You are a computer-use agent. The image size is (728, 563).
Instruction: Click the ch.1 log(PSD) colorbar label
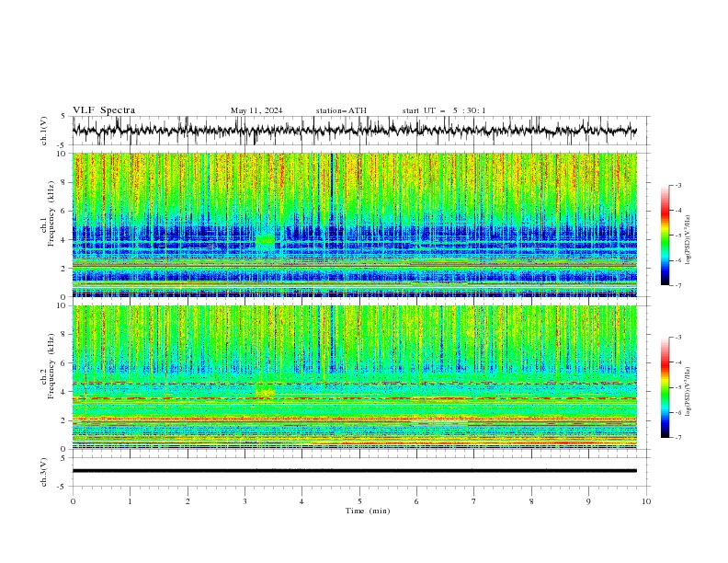pyautogui.click(x=688, y=240)
